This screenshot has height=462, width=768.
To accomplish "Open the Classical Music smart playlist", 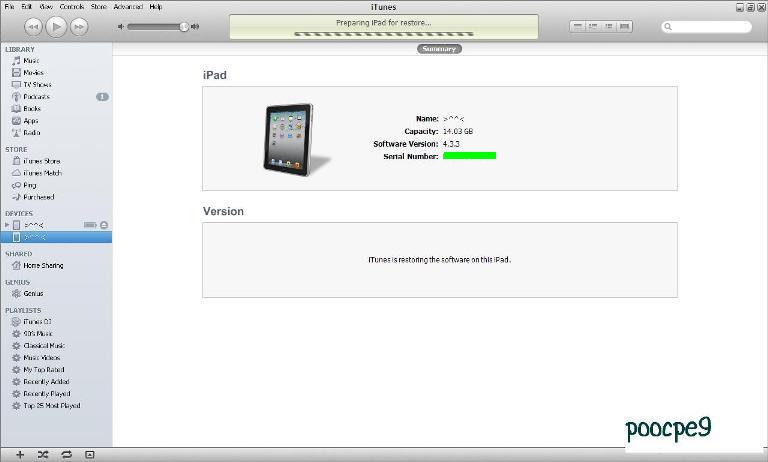I will (44, 346).
